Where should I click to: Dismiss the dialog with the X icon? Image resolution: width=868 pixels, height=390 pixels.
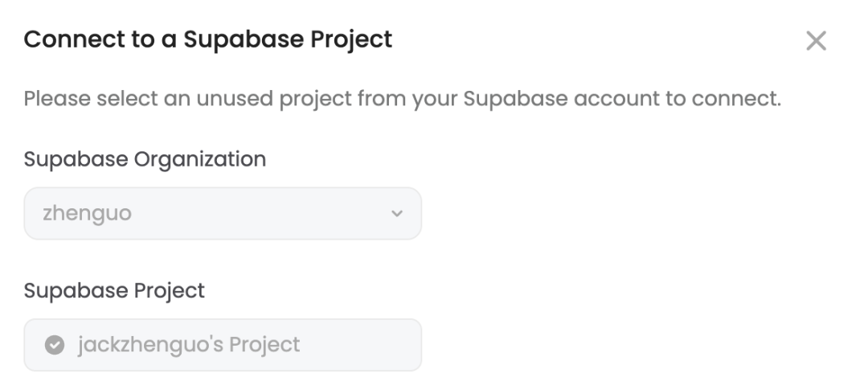(x=816, y=40)
